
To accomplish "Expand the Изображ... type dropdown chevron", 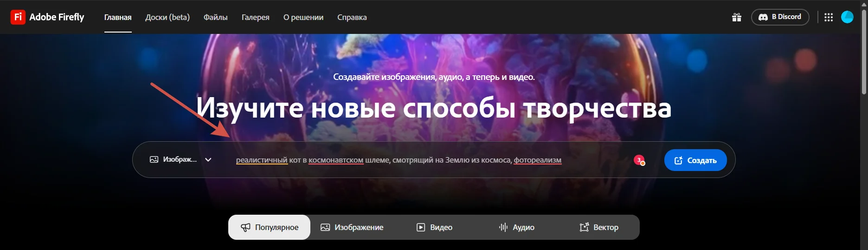I will click(x=208, y=160).
